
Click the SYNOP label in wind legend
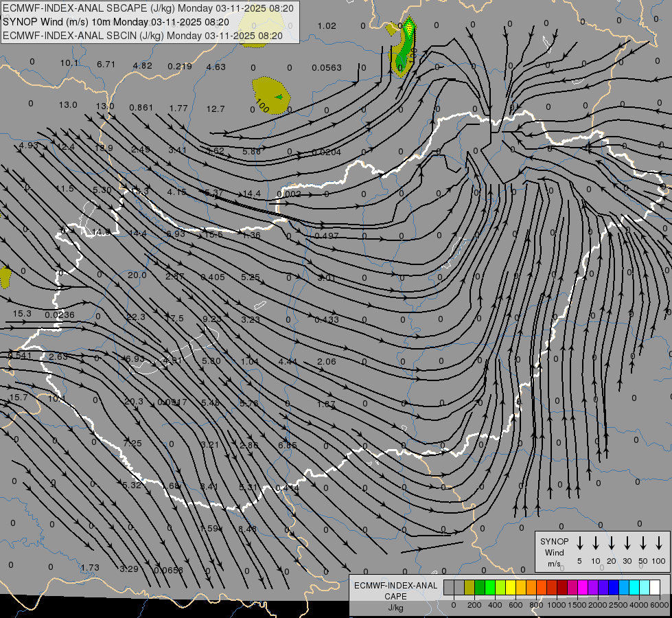(554, 541)
